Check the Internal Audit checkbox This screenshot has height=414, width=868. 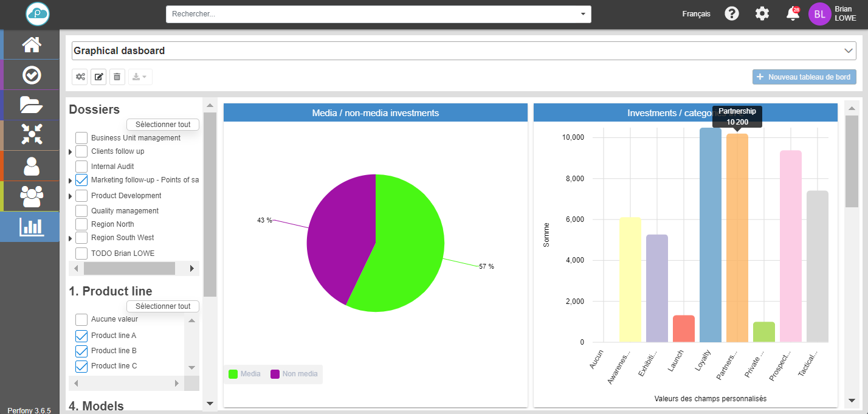click(x=81, y=167)
